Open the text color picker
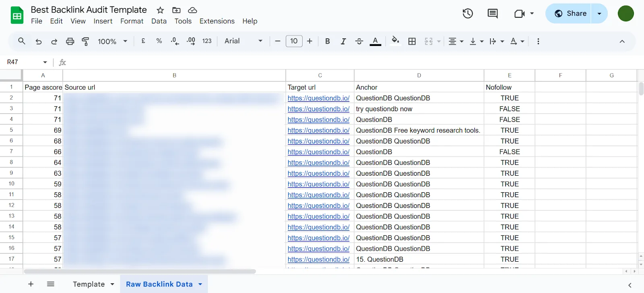Viewport: 644px width, 293px height. click(376, 41)
